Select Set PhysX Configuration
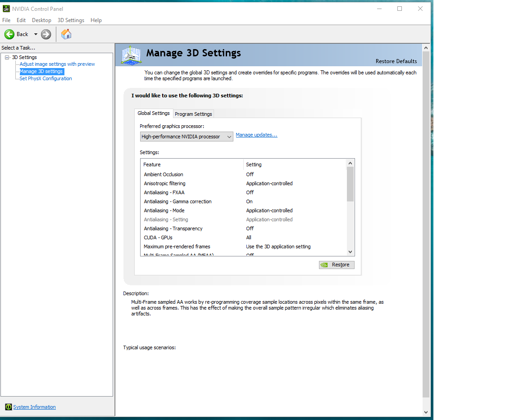The width and height of the screenshot is (519, 420). pos(46,78)
